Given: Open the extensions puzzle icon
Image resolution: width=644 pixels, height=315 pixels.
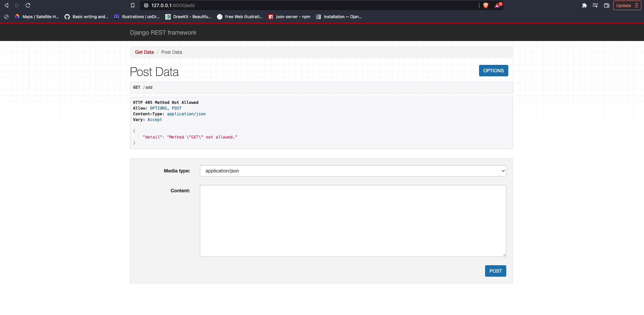Looking at the screenshot, I should point(585,5).
